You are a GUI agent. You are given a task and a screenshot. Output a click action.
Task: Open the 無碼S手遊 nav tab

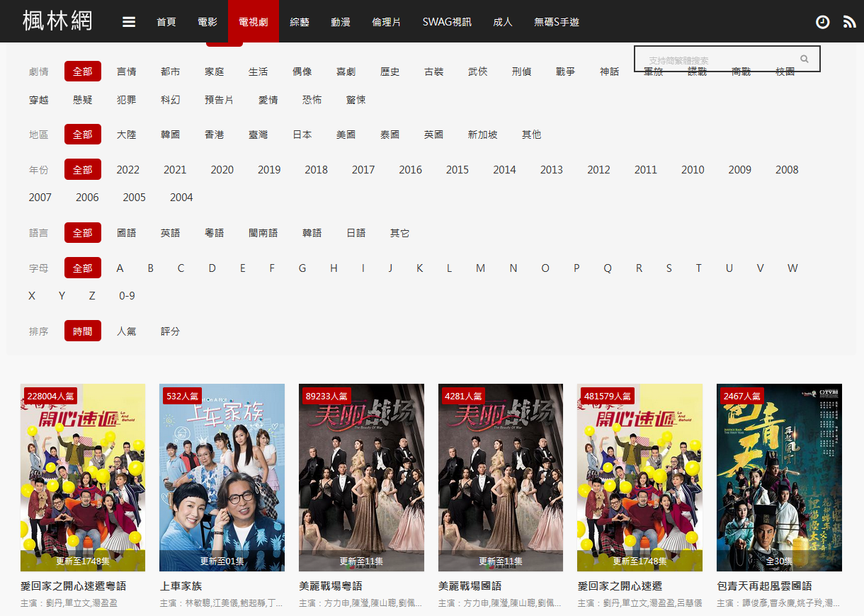(x=557, y=22)
